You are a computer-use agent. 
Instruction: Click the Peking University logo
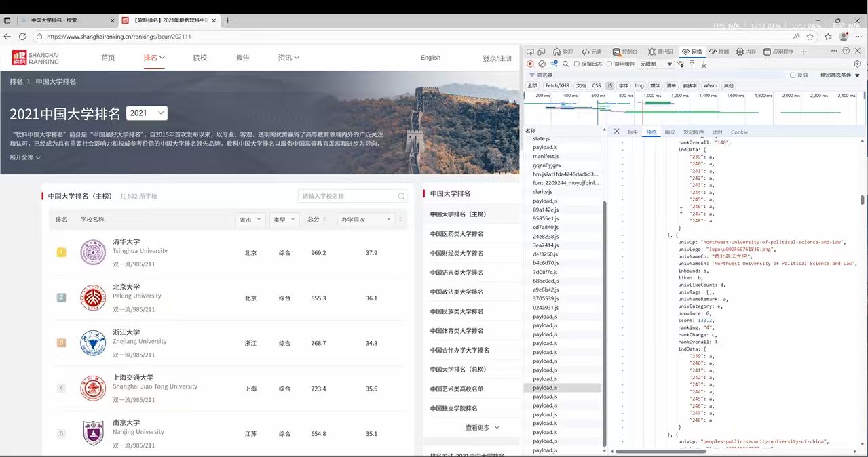(93, 298)
